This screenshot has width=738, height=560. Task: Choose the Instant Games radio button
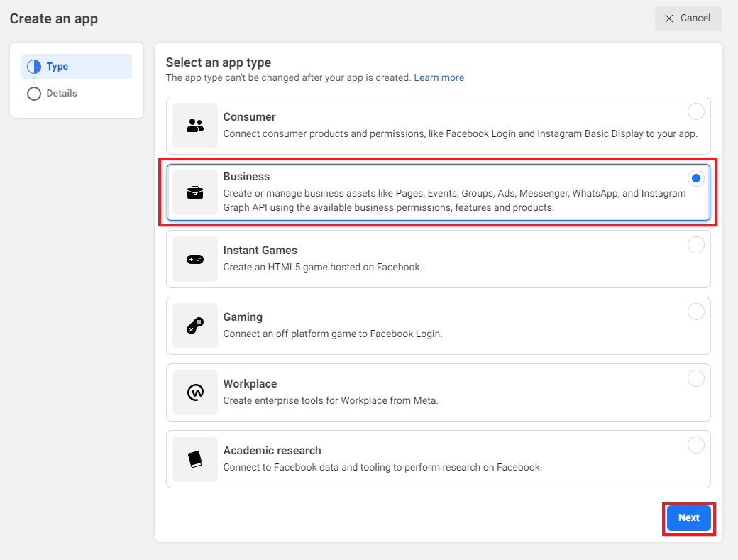coord(695,245)
